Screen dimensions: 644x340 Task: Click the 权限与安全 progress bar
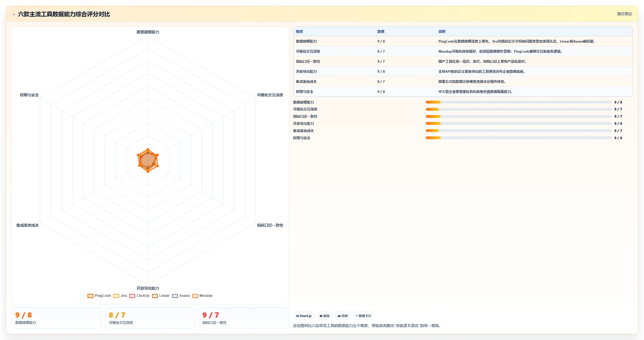click(x=519, y=138)
